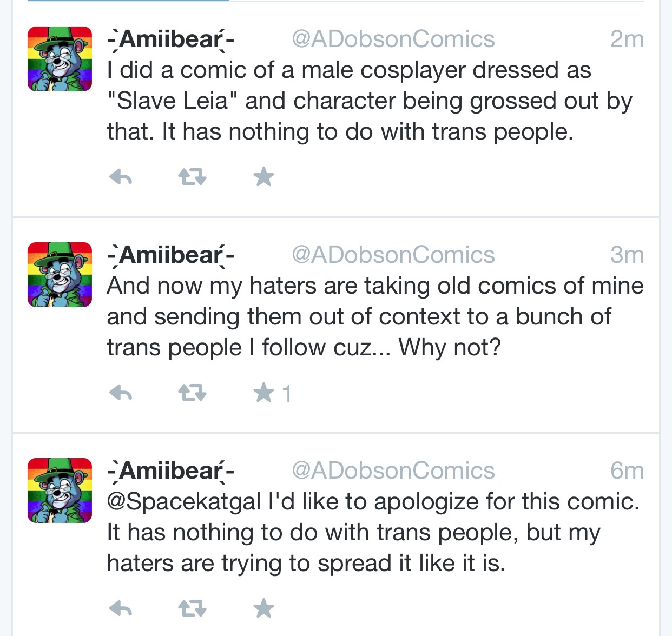Favorite the @Spacekatgal apology tweet
This screenshot has height=636, width=672.
click(264, 609)
